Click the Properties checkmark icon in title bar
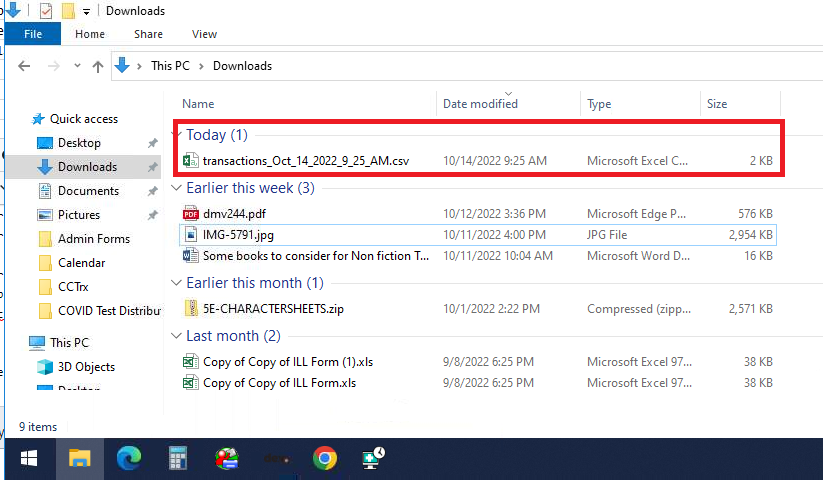The image size is (823, 480). pyautogui.click(x=46, y=11)
